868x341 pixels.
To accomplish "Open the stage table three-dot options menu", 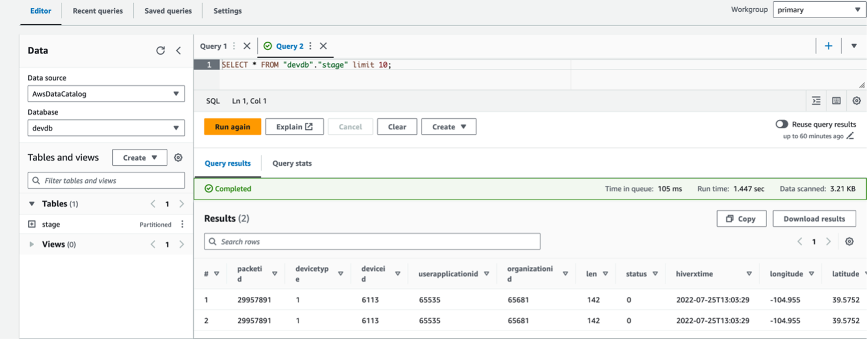I will 181,224.
